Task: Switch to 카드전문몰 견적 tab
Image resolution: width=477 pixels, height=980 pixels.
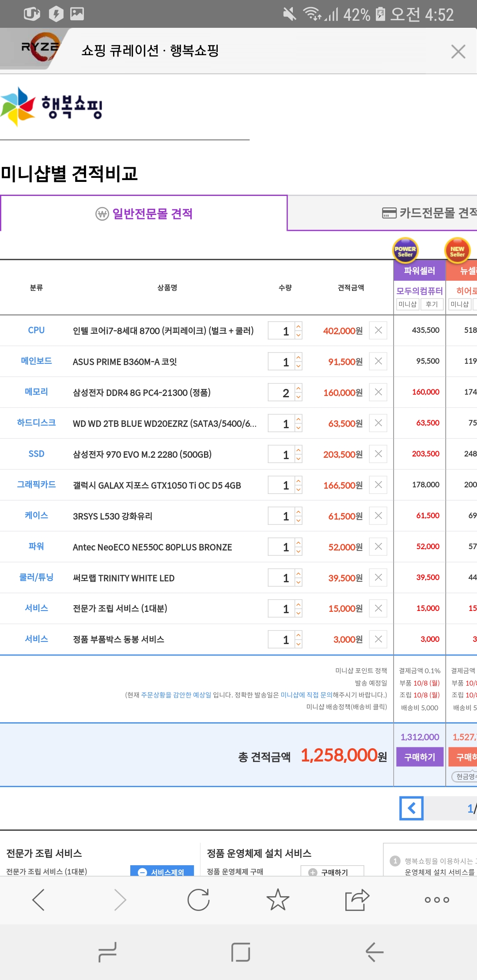Action: [x=428, y=213]
